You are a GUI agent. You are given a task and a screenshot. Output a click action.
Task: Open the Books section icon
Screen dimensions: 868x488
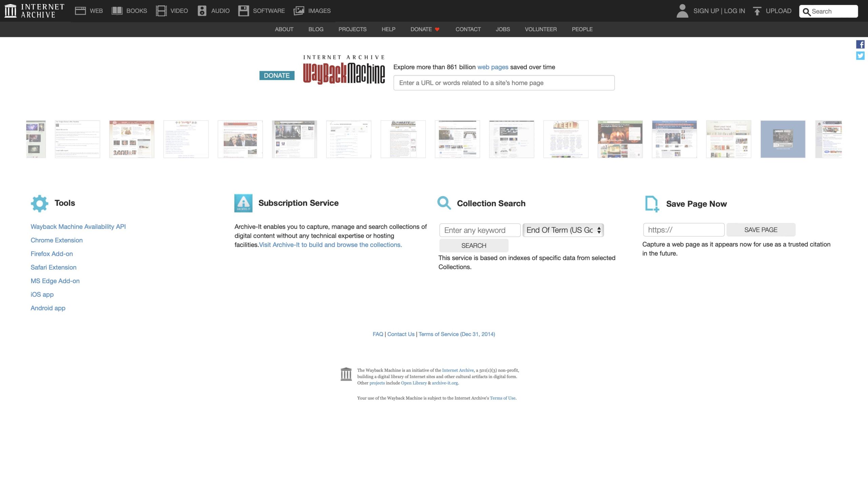[117, 11]
